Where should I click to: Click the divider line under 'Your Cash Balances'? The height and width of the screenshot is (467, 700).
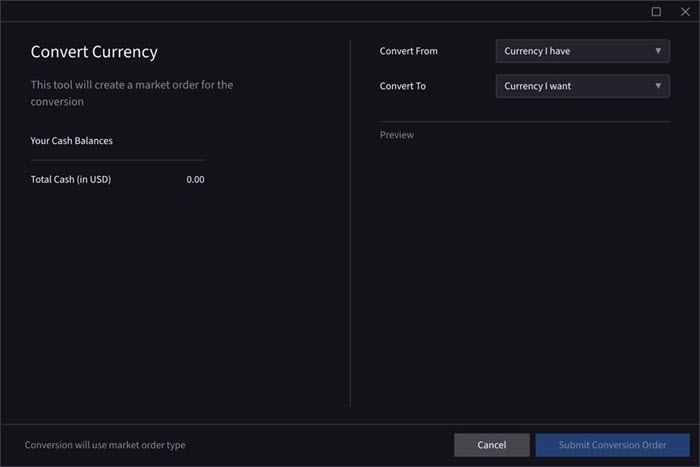[x=117, y=160]
